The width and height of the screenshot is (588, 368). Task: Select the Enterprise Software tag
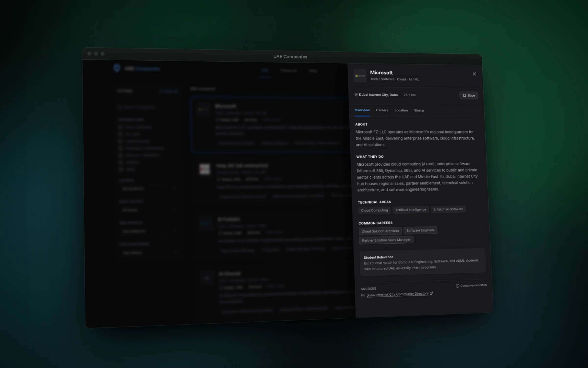[448, 209]
